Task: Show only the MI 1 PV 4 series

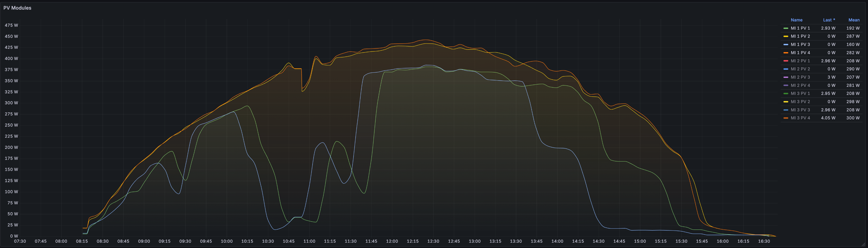Action: pos(800,53)
